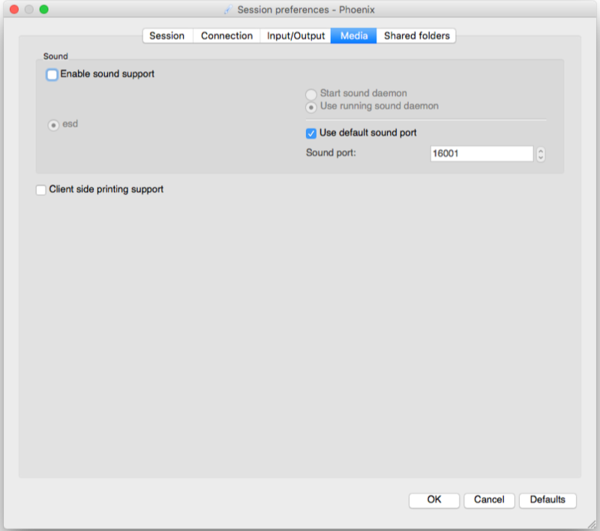The width and height of the screenshot is (600, 531).
Task: Choose Use running sound daemon
Action: 311,107
